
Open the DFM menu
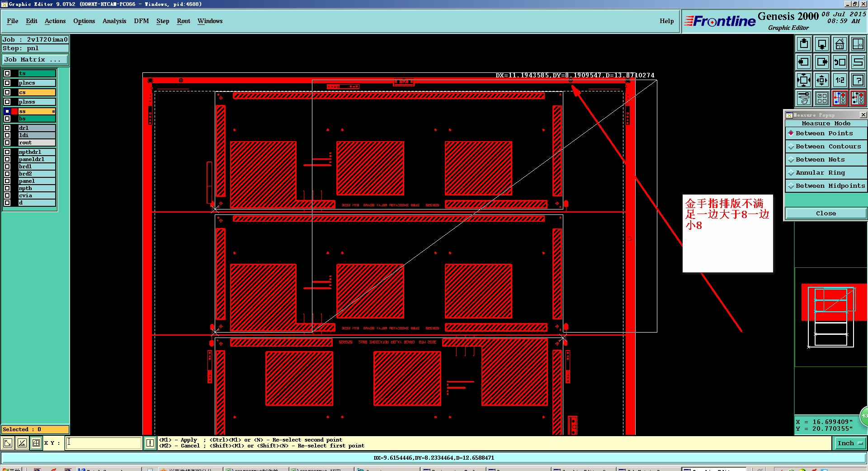[x=142, y=21]
